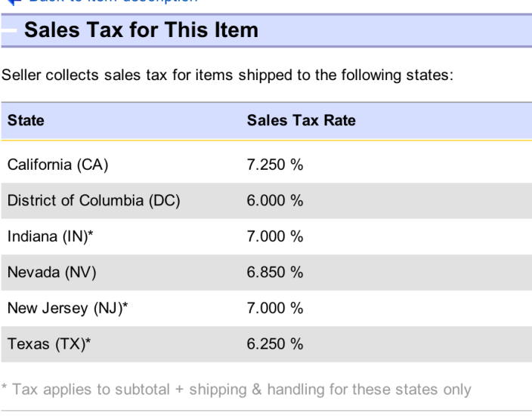Open the Back to item description link

113,2
